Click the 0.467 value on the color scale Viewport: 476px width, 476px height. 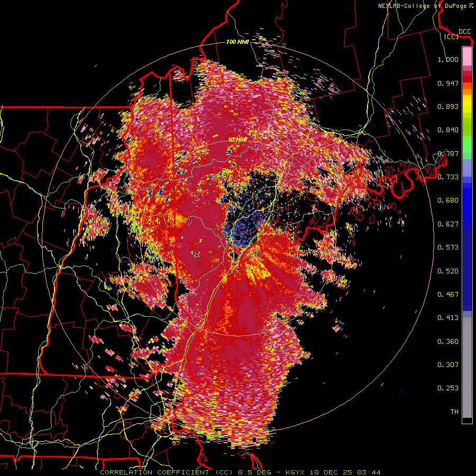(x=448, y=294)
